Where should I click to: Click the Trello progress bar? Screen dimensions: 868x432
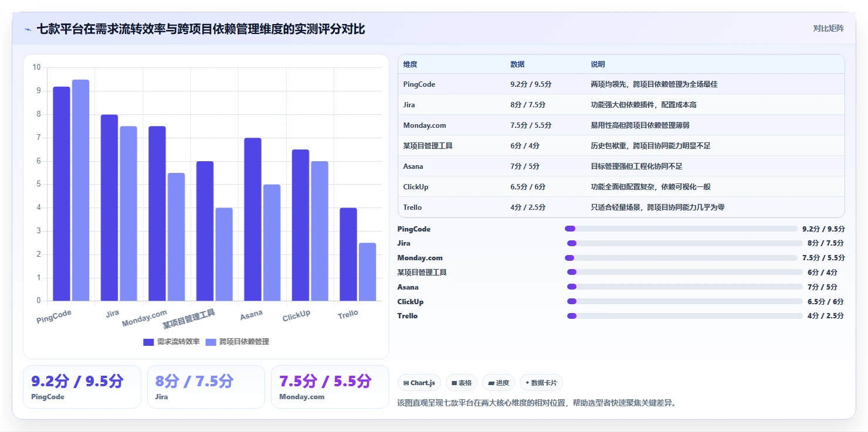[x=684, y=316]
